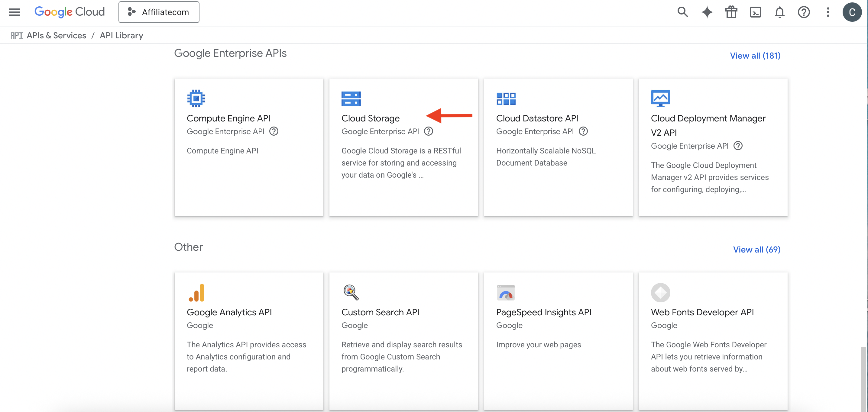This screenshot has width=868, height=412.
Task: Open the Compute Engine API card title
Action: click(x=228, y=118)
